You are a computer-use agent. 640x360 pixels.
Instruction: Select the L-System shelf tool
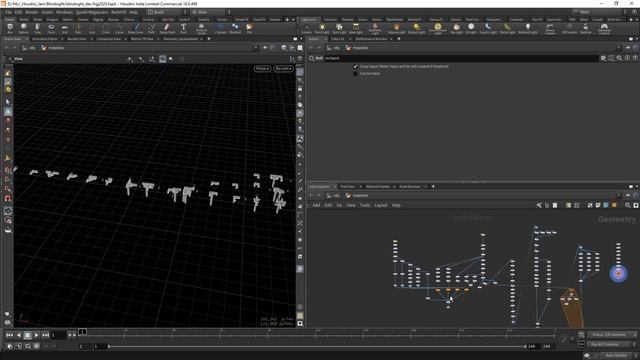(220, 29)
